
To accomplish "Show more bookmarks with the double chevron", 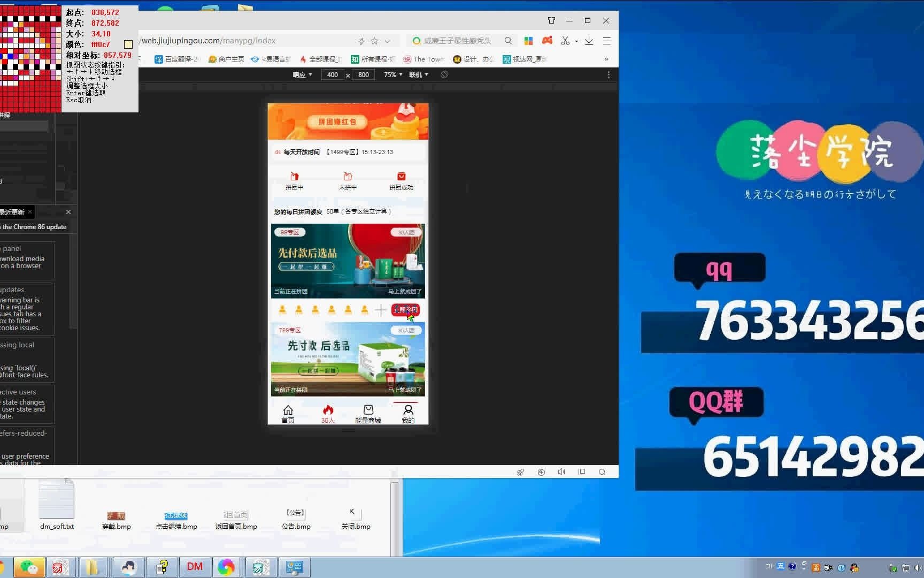I will (606, 59).
